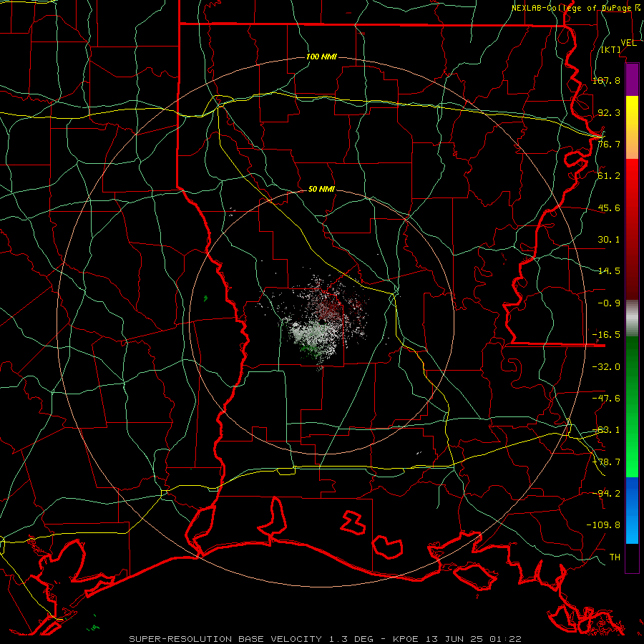Viewport: 644px width, 644px height.
Task: Click the -47.6 scale value
Action: tap(606, 399)
